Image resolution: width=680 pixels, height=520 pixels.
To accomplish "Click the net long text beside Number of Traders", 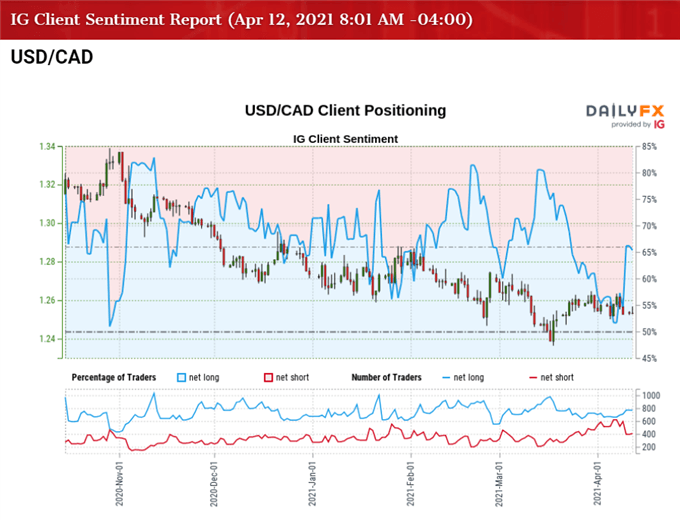I will tap(469, 378).
